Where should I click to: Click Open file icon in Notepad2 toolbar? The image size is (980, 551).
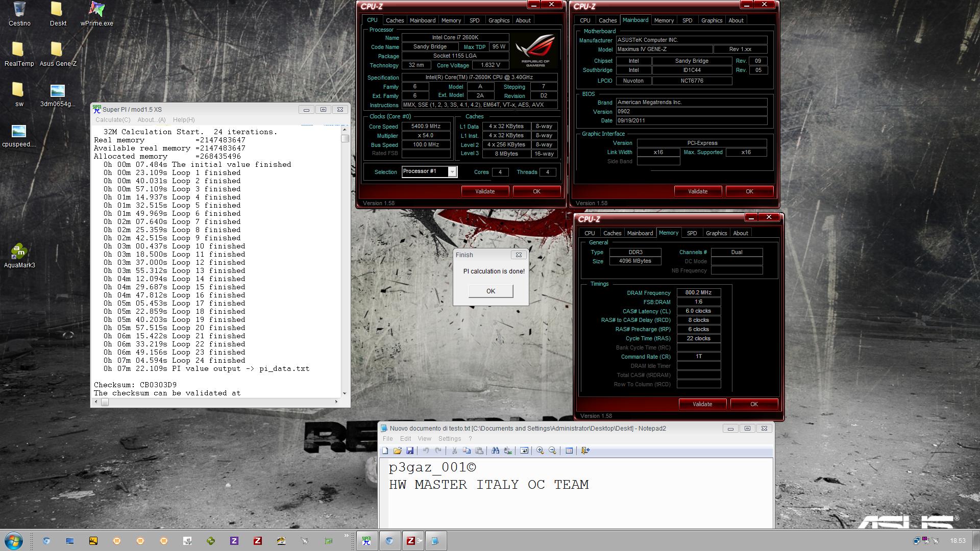tap(398, 450)
